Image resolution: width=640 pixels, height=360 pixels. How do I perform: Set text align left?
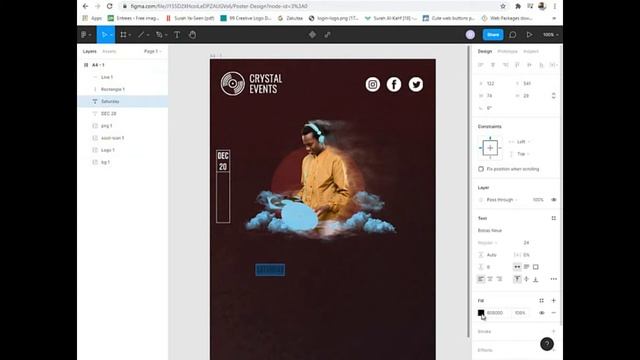tap(481, 279)
